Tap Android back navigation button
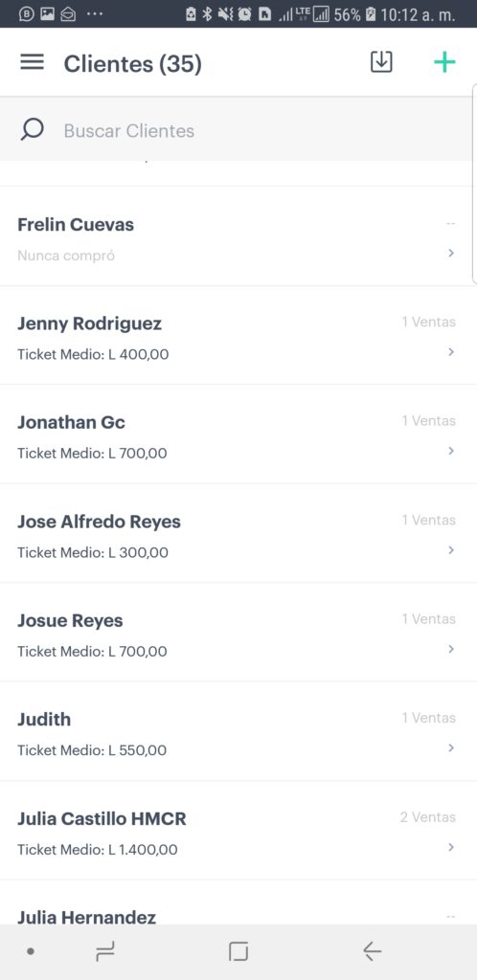The image size is (477, 980). pyautogui.click(x=372, y=951)
